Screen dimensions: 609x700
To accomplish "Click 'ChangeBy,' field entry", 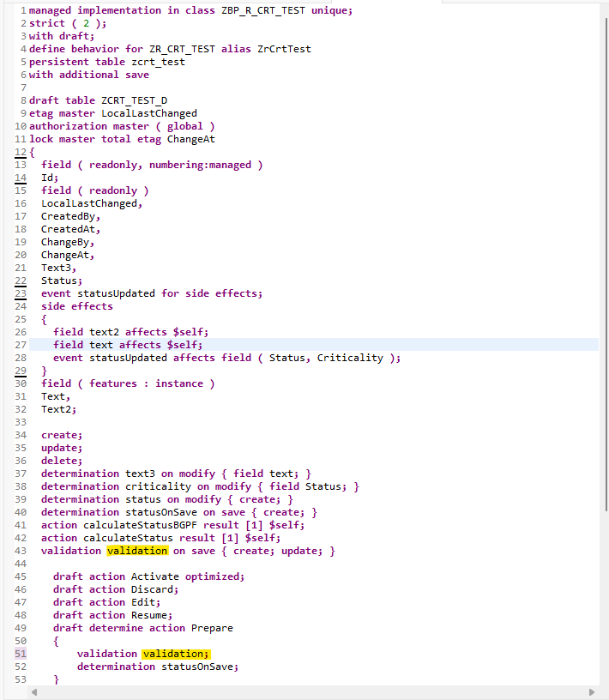I will (x=68, y=242).
